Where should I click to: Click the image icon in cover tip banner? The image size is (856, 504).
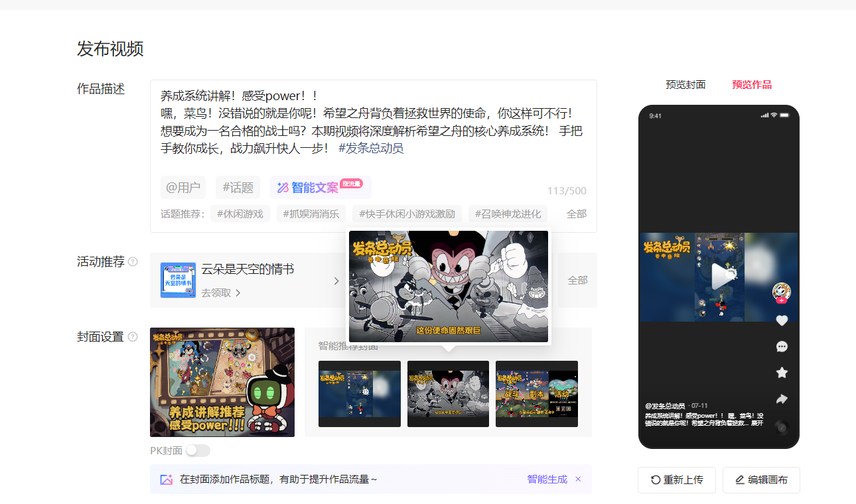166,479
